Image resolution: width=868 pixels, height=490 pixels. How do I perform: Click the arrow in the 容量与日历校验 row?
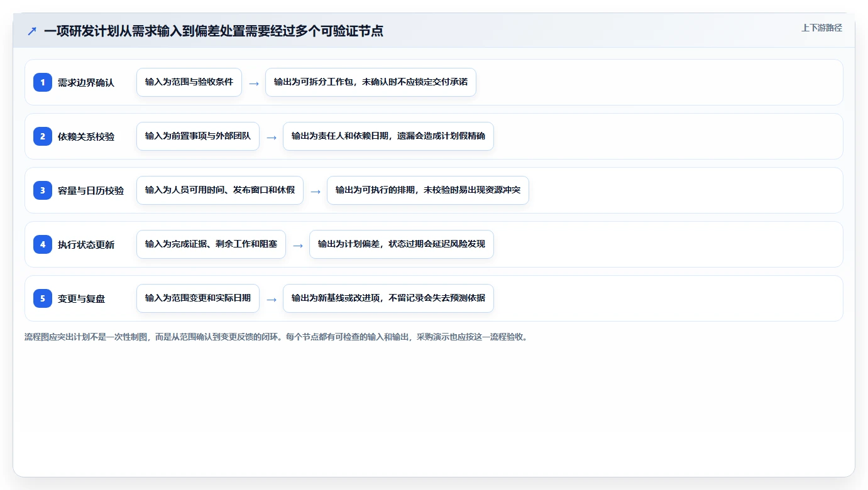coord(316,191)
